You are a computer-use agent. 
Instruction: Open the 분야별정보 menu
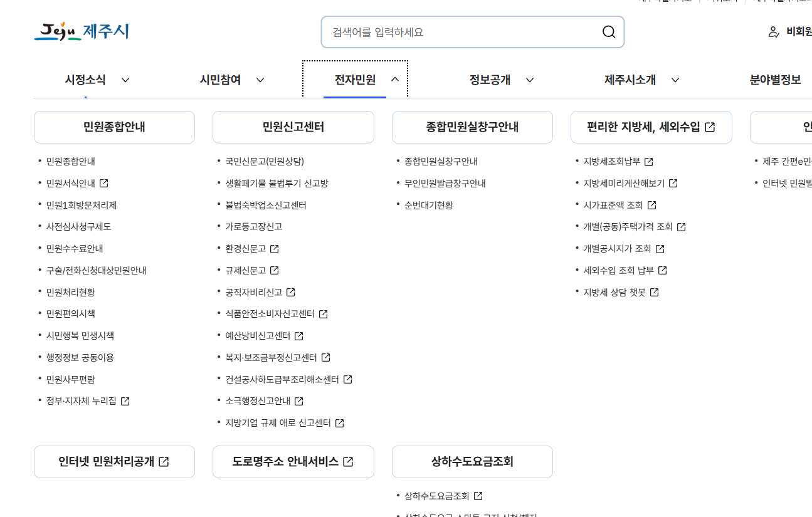click(x=775, y=80)
